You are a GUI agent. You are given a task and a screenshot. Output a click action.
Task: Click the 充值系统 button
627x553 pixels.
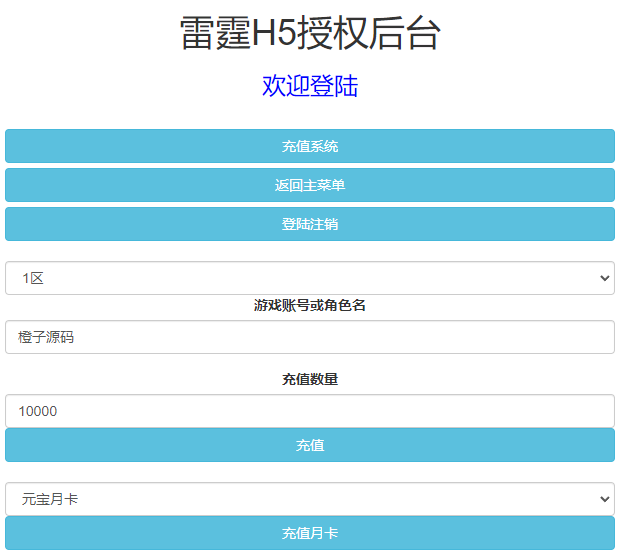click(x=310, y=146)
